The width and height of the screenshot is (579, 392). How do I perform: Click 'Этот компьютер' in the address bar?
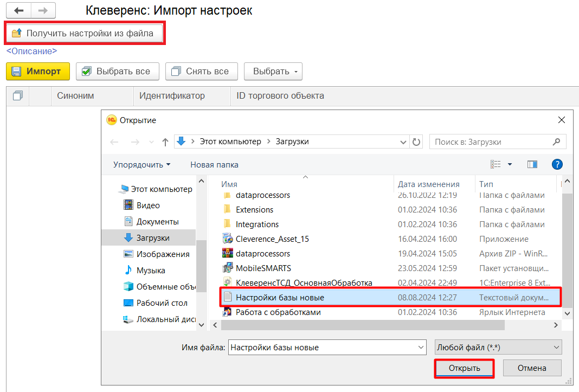coord(230,142)
